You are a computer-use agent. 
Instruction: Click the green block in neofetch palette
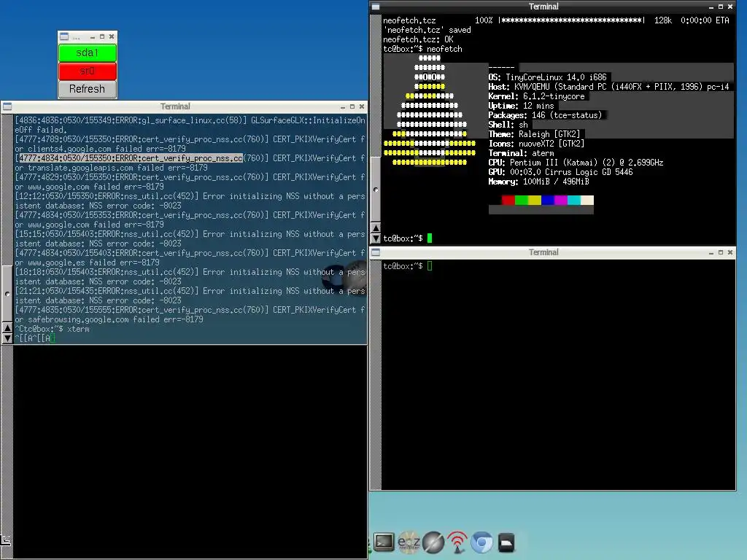(521, 200)
